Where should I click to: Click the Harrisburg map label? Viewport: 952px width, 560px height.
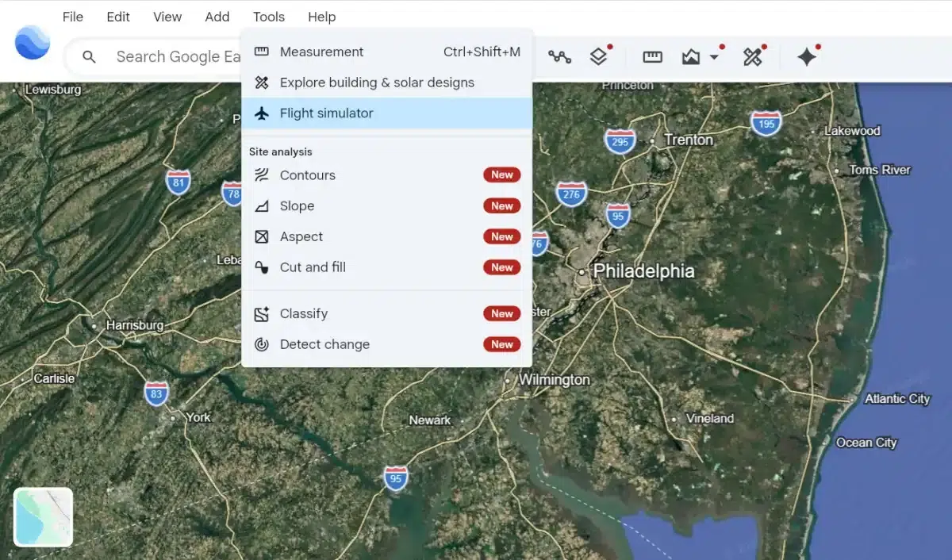(135, 325)
